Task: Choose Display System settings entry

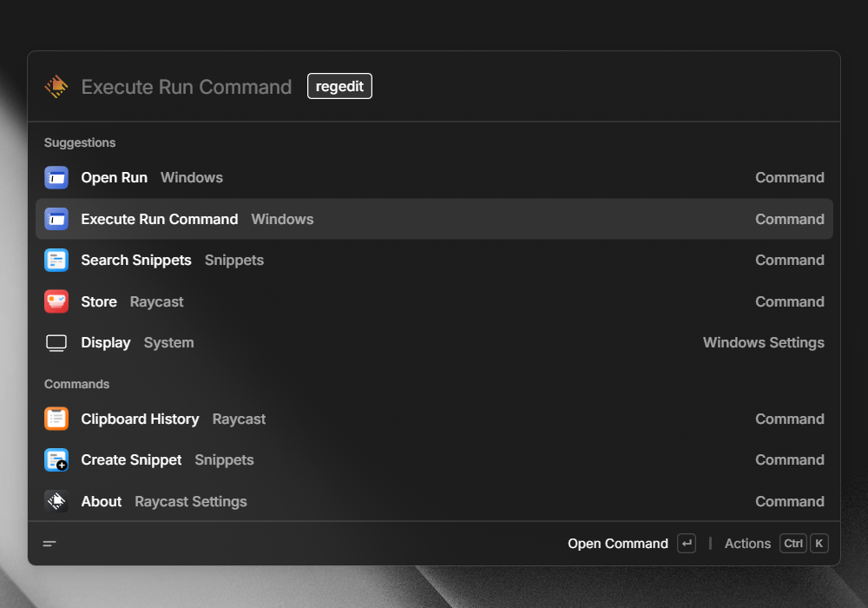Action: coord(434,343)
